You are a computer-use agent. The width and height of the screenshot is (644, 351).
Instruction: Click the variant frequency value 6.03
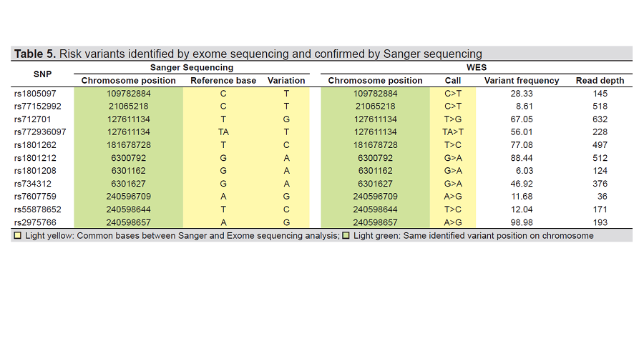(522, 171)
